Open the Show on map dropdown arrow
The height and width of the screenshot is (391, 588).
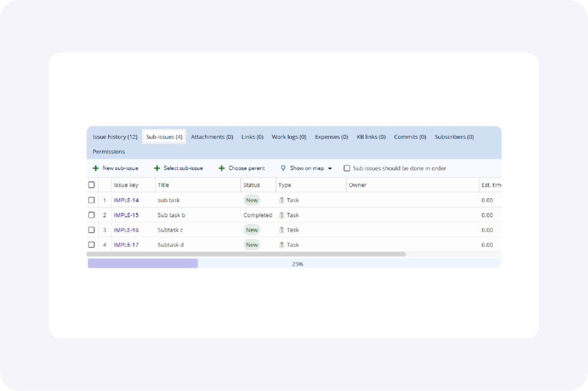pyautogui.click(x=330, y=169)
